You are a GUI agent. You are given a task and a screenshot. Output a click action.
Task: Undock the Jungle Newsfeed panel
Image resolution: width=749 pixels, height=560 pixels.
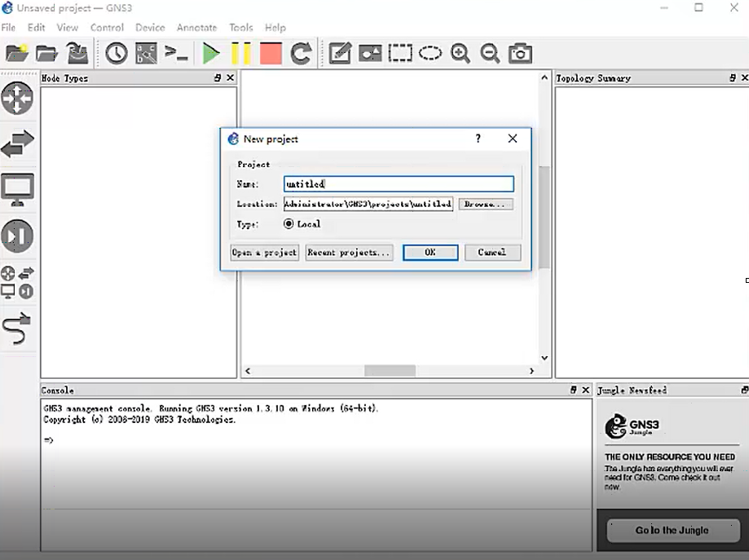click(x=745, y=390)
